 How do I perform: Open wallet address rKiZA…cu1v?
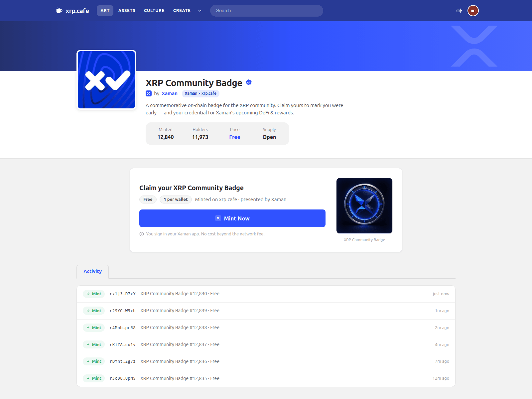click(123, 345)
